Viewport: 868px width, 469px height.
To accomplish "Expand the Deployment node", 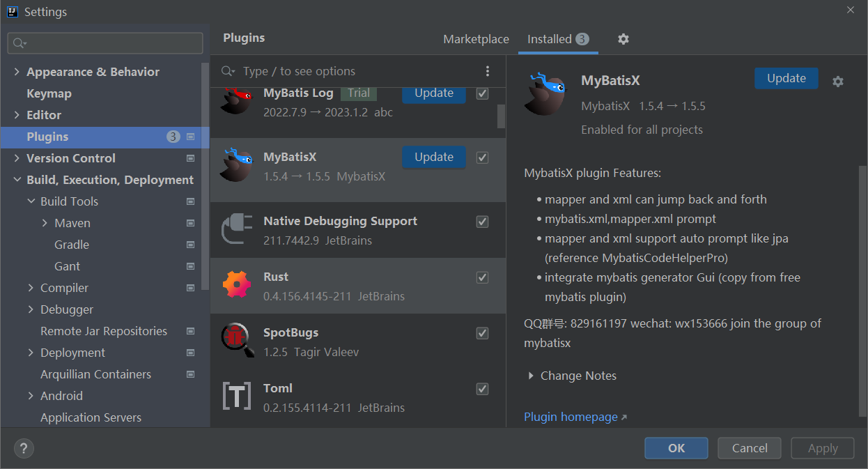I will pyautogui.click(x=31, y=353).
